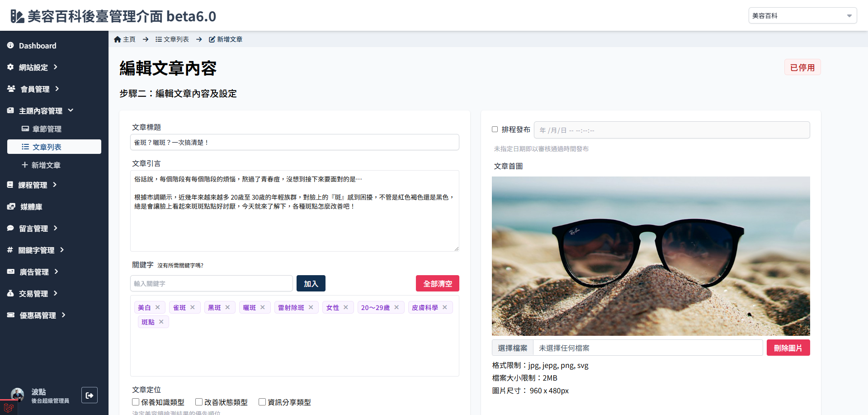Expand the 優惠碼管理 chevron

coord(63,315)
